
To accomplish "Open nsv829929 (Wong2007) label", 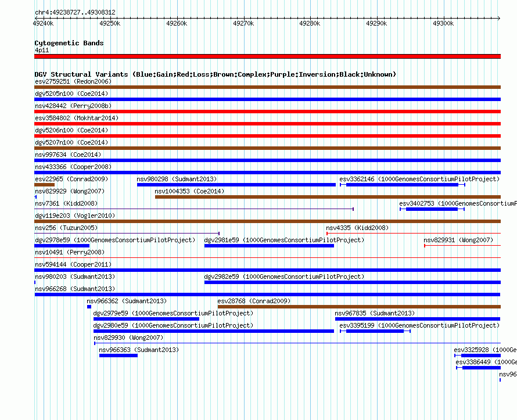I will [70, 191].
